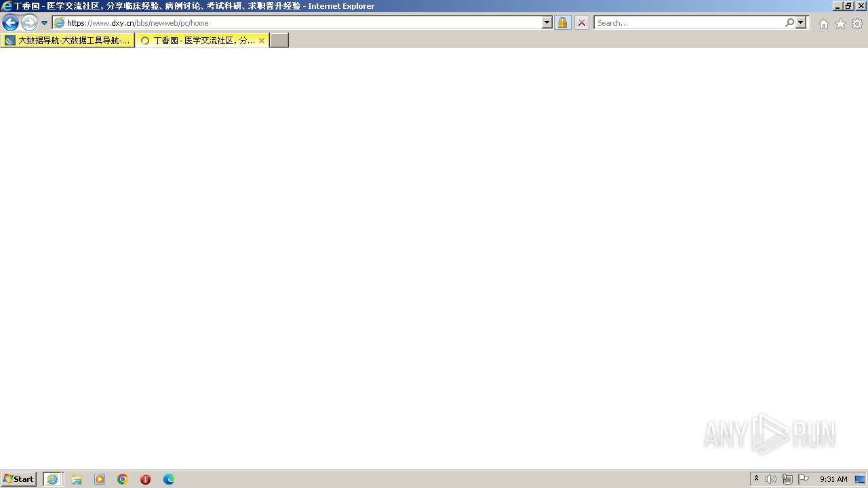The width and height of the screenshot is (868, 488).
Task: Restore down the Internet Explorer window
Action: pos(848,6)
